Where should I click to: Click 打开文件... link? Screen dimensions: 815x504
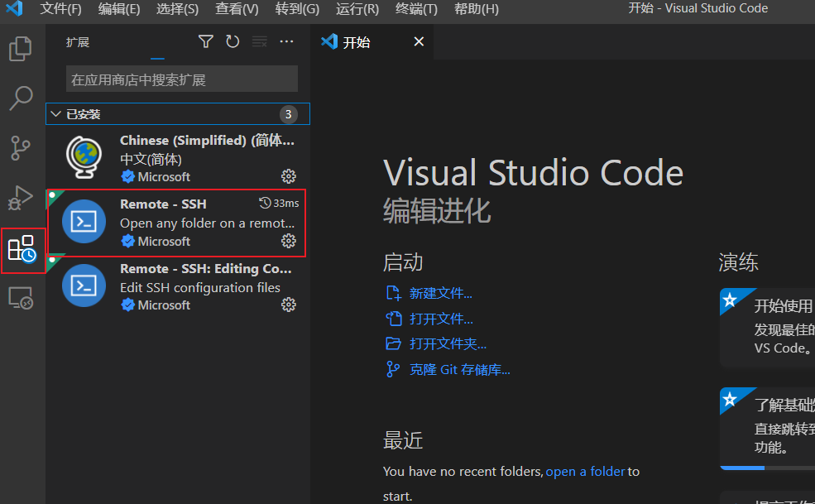(441, 319)
